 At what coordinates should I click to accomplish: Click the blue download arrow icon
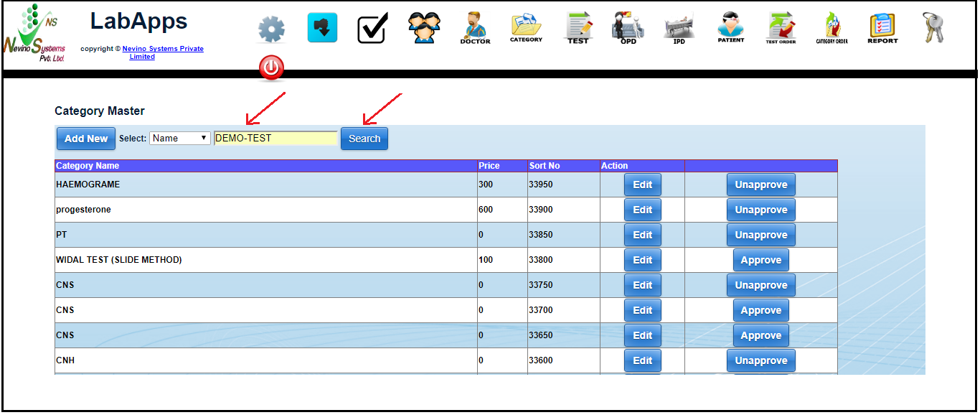pyautogui.click(x=322, y=28)
